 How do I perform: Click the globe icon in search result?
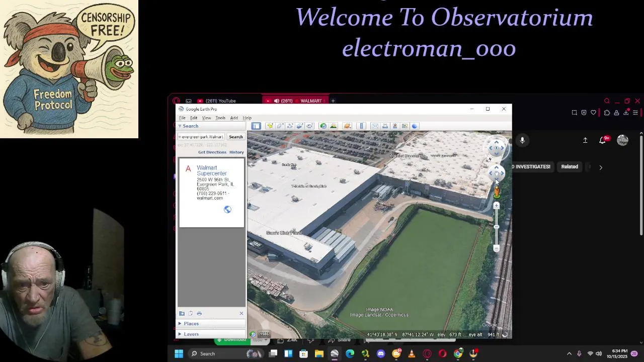227,210
